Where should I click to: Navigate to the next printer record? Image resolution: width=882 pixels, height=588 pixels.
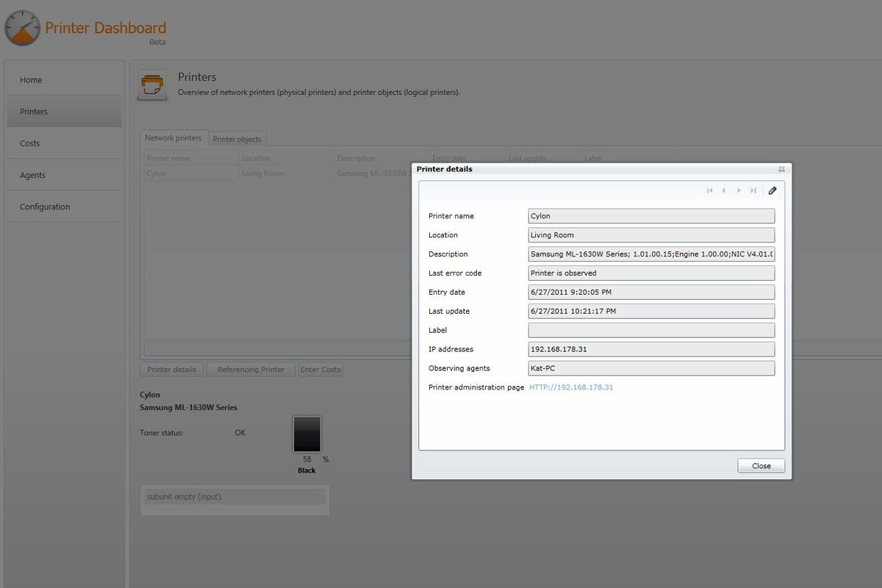tap(739, 190)
